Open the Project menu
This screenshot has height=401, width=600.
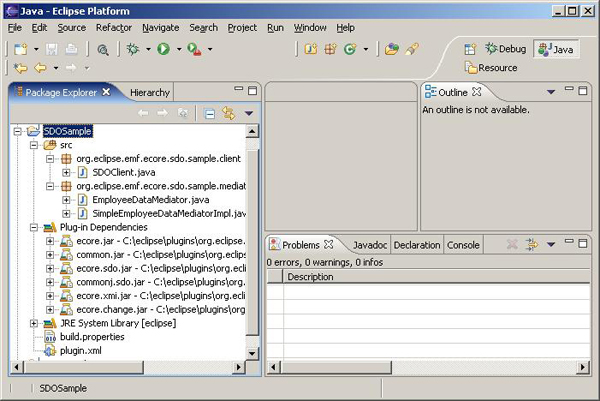(x=242, y=28)
